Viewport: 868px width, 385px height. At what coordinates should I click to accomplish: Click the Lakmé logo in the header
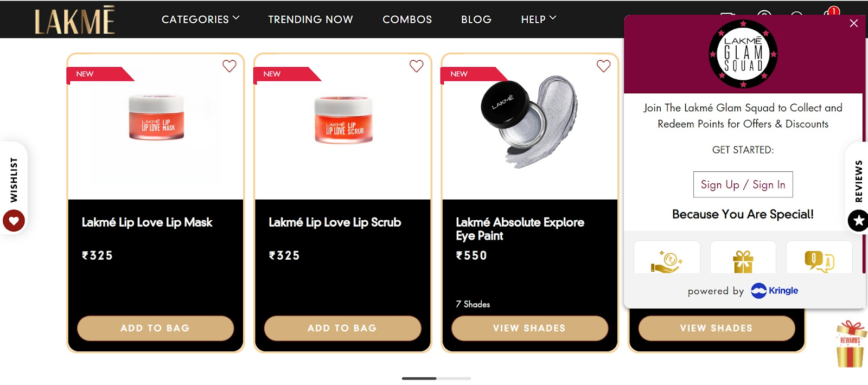pyautogui.click(x=75, y=21)
